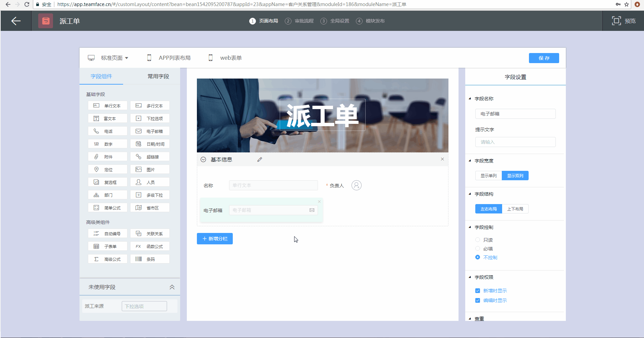
Task: Choose 显示双列 double column width
Action: pyautogui.click(x=515, y=176)
